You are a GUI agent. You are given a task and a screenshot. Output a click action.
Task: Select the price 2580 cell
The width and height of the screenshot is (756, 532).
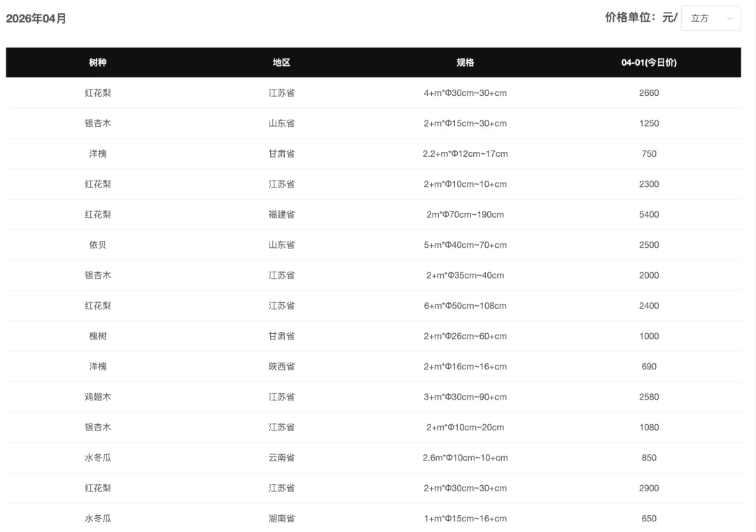click(649, 396)
